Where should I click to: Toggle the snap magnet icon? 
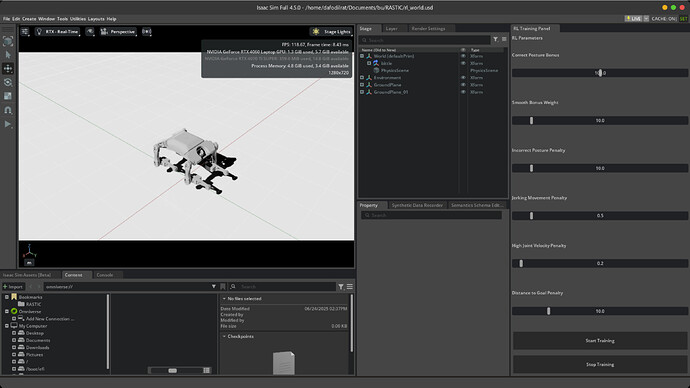pos(8,110)
